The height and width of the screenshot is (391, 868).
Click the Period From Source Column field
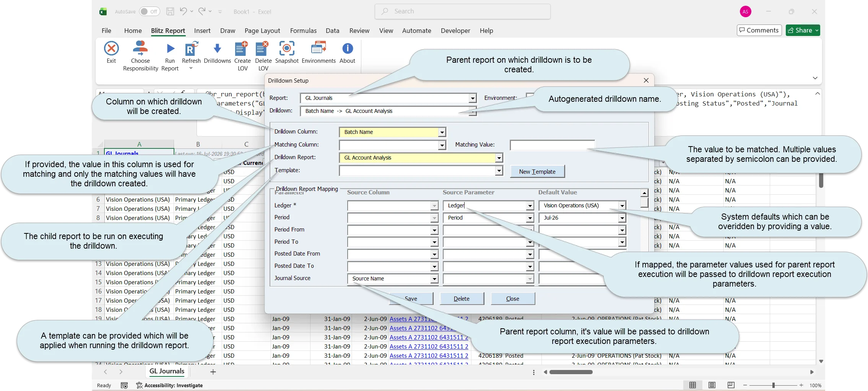tap(393, 230)
